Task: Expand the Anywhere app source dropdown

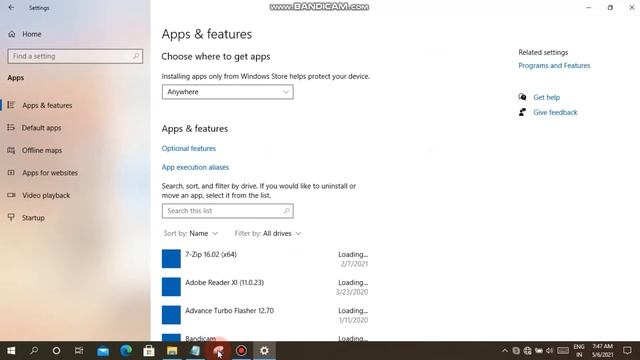Action: point(227,92)
